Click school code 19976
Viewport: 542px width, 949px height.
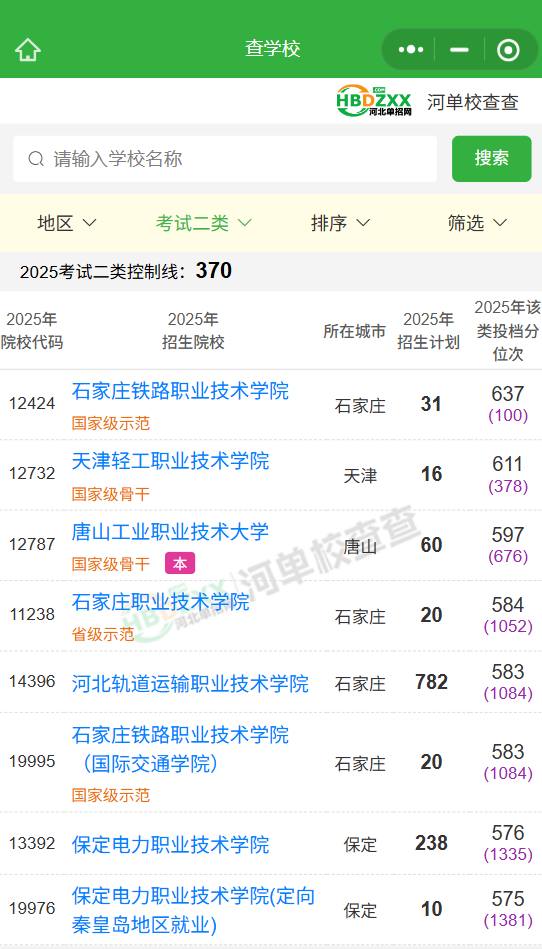point(31,908)
